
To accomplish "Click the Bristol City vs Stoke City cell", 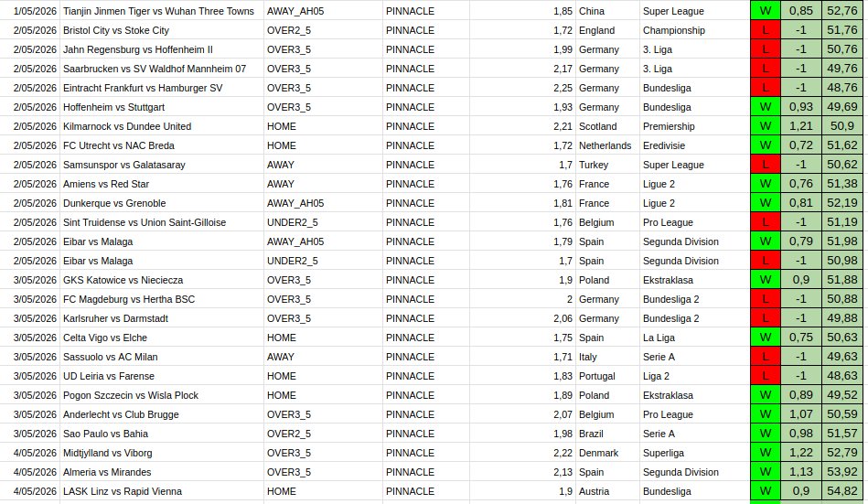I will point(162,30).
